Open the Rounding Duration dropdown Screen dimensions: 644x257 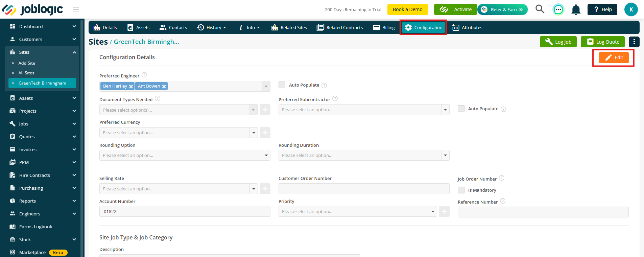(x=364, y=155)
